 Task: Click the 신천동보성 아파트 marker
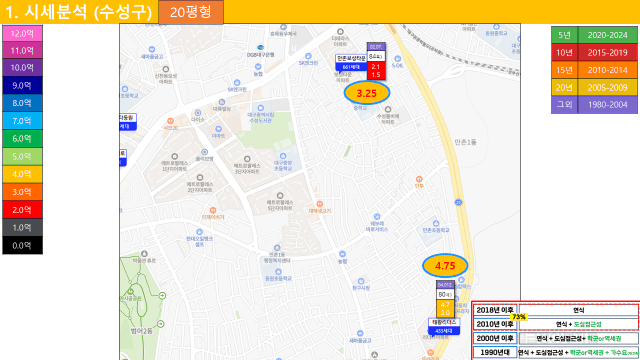tap(165, 69)
